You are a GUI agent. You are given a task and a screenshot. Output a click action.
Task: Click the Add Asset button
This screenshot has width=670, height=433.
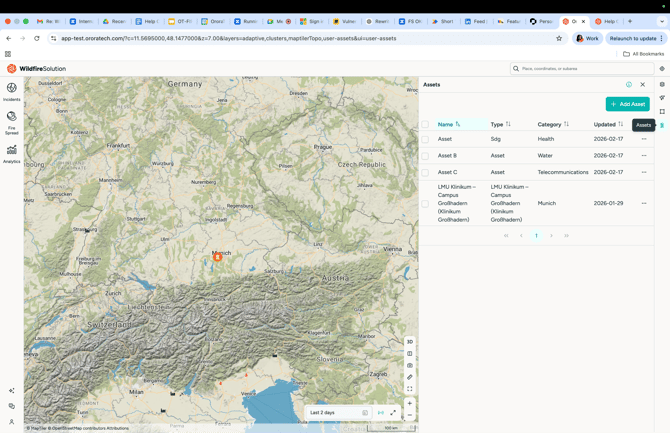click(627, 104)
